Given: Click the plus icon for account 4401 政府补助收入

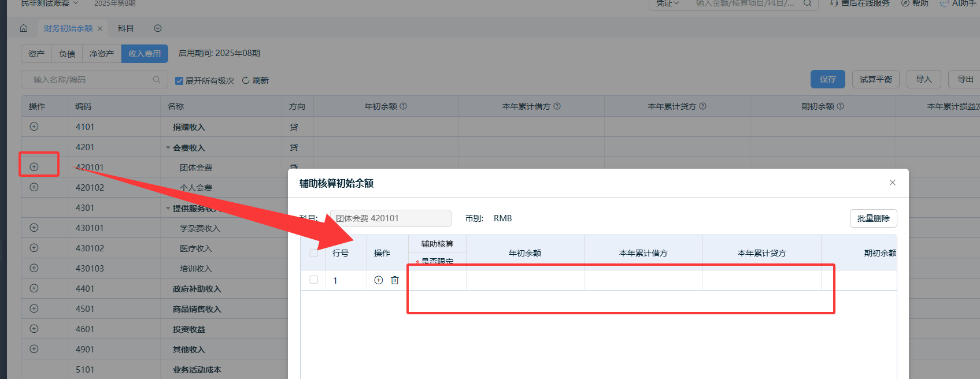Looking at the screenshot, I should [34, 288].
